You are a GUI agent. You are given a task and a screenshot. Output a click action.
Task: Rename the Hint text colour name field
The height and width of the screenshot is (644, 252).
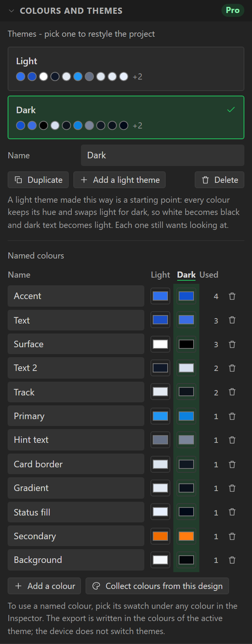pos(76,440)
